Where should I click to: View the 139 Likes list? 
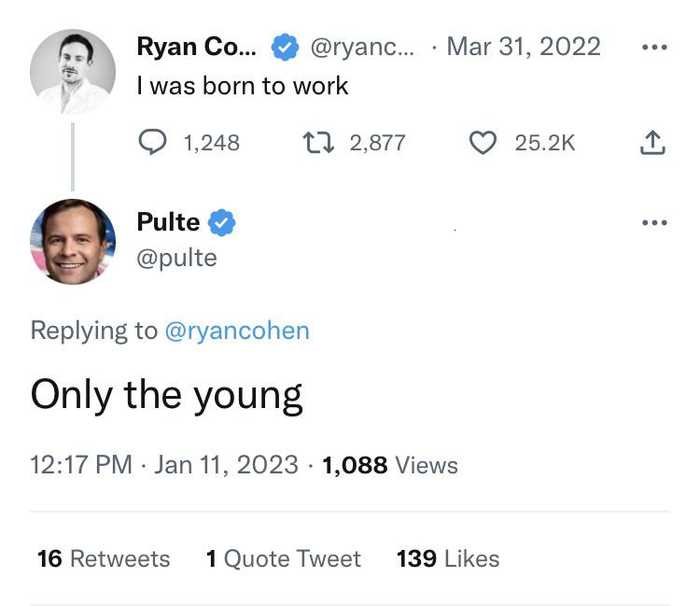[x=447, y=558]
